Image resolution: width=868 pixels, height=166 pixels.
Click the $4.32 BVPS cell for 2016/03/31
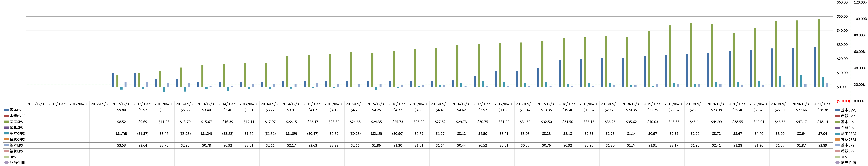[398, 110]
